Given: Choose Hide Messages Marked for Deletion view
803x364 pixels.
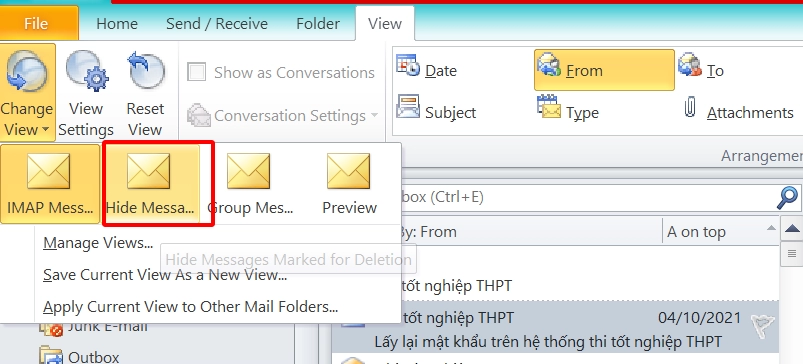Looking at the screenshot, I should (x=151, y=184).
